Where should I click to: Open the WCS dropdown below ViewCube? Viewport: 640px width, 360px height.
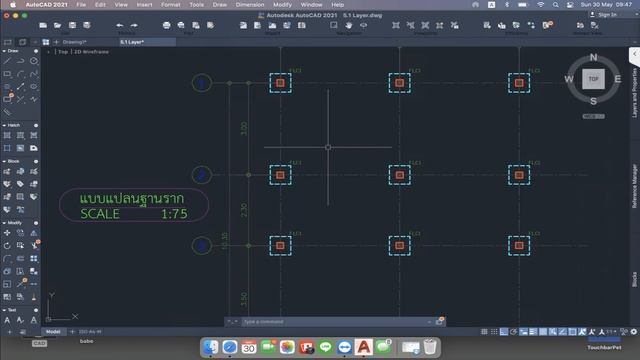click(593, 116)
